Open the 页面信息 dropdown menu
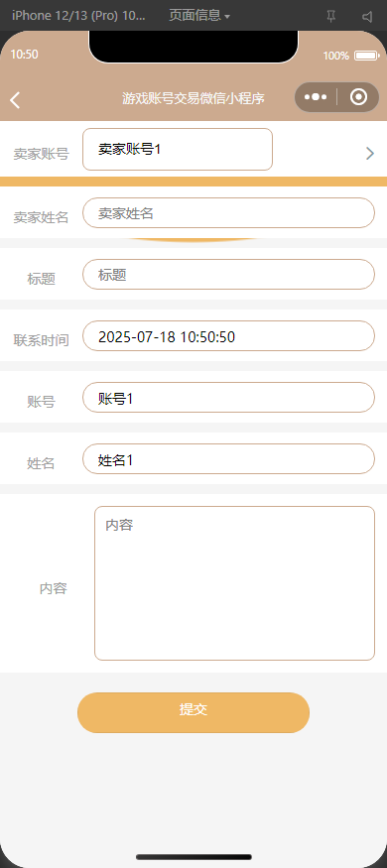The height and width of the screenshot is (868, 387). click(199, 16)
